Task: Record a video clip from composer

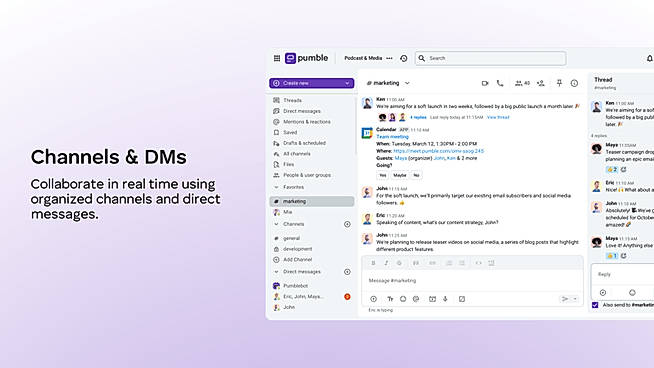Action: click(x=433, y=299)
